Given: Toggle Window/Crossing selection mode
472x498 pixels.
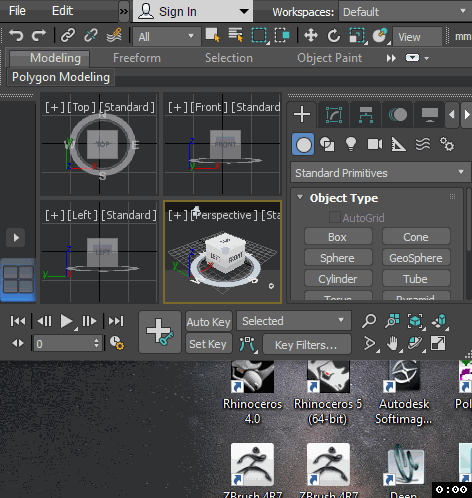Looking at the screenshot, I should pyautogui.click(x=282, y=35).
